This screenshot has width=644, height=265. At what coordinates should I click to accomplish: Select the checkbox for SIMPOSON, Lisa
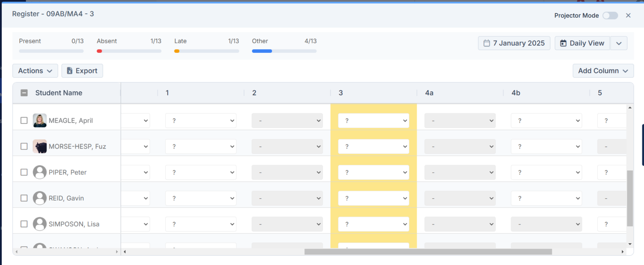(24, 224)
